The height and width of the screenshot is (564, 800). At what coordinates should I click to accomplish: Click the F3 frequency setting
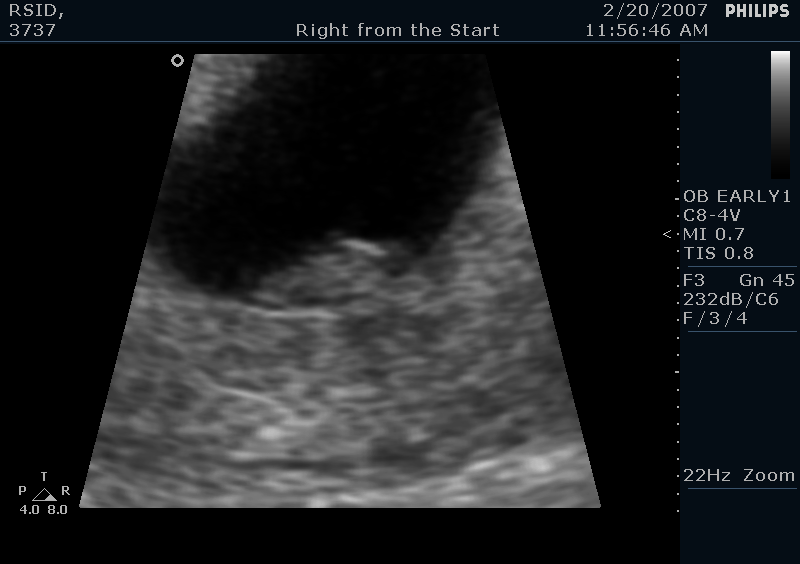pos(694,280)
